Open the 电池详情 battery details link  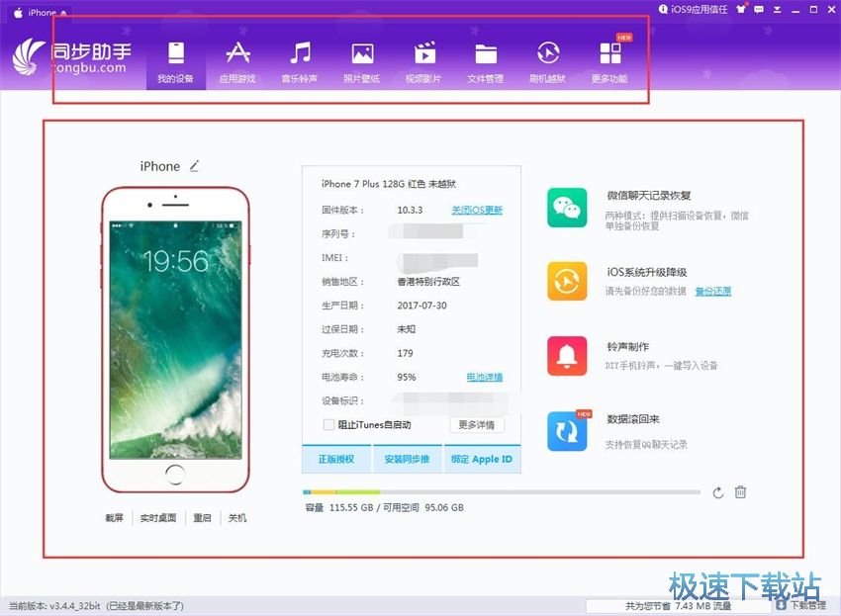coord(485,377)
